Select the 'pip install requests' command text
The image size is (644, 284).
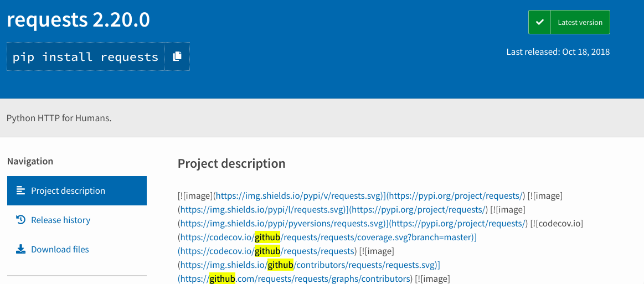85,56
